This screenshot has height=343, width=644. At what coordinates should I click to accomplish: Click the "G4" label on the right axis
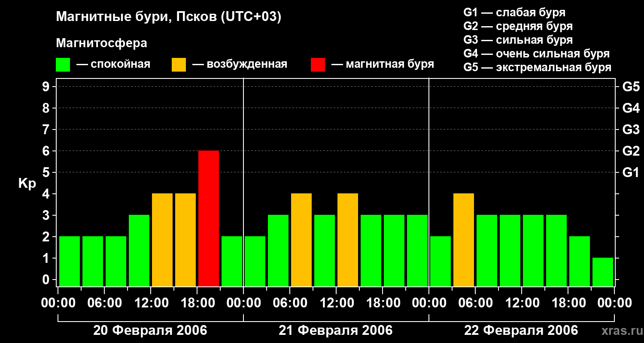click(x=631, y=108)
